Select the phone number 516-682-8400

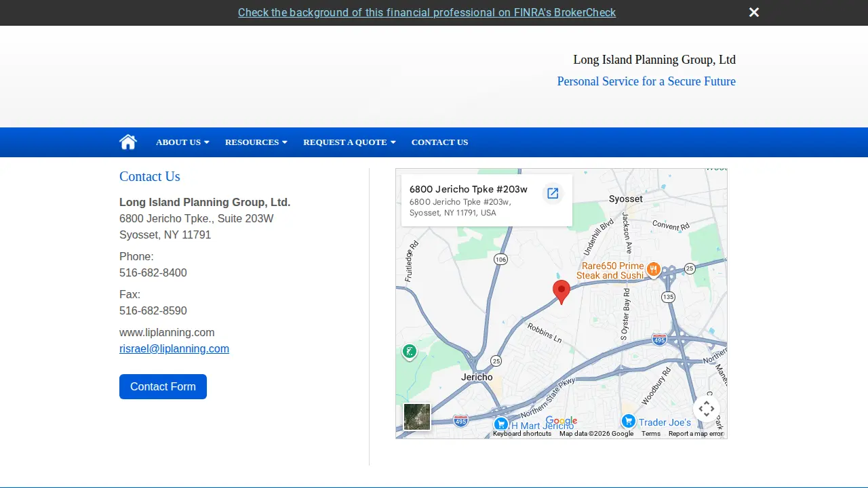point(153,272)
